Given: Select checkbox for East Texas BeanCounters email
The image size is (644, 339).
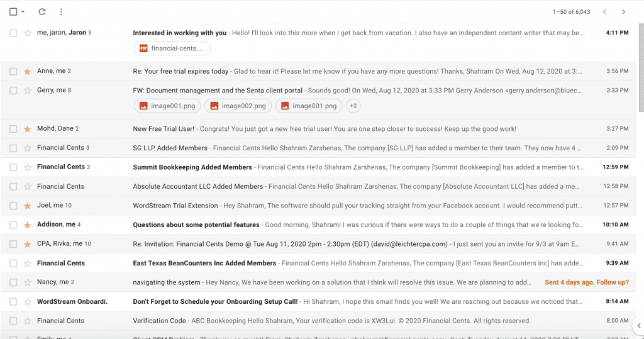Looking at the screenshot, I should point(13,263).
